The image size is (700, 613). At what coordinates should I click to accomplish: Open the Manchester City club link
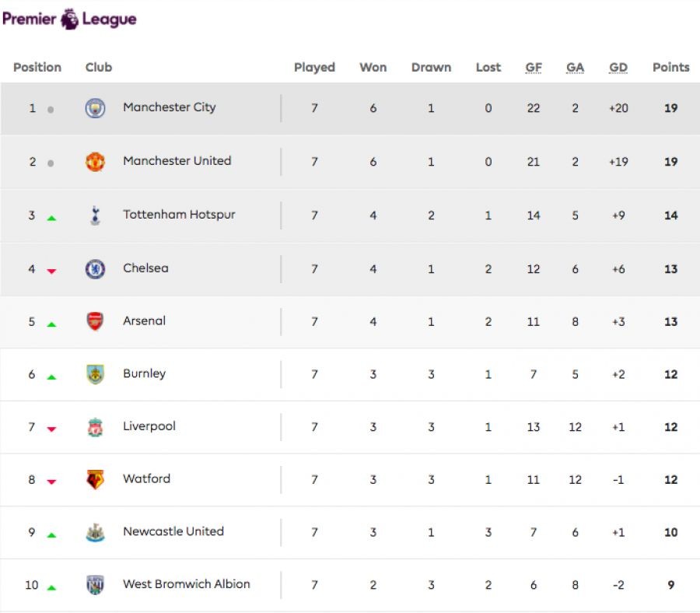tap(169, 107)
